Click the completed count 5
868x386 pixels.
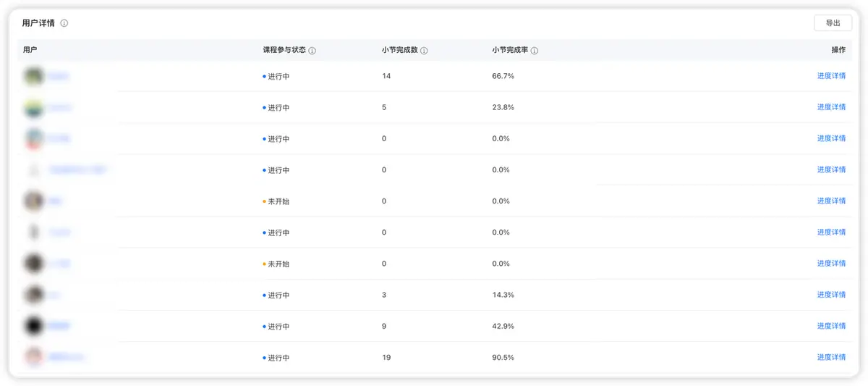(x=384, y=107)
